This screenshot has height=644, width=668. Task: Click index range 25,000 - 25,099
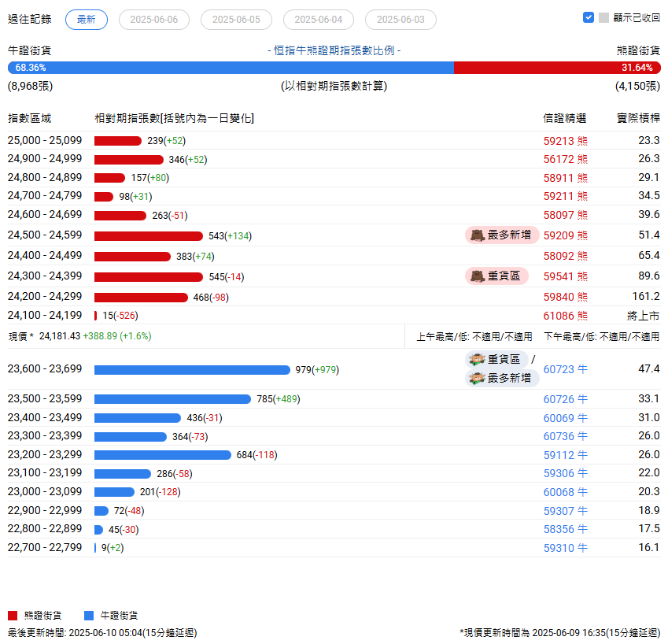(45, 141)
